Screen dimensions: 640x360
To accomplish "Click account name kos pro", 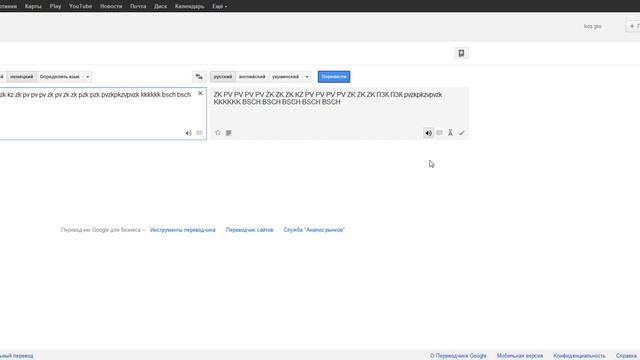I will [593, 26].
